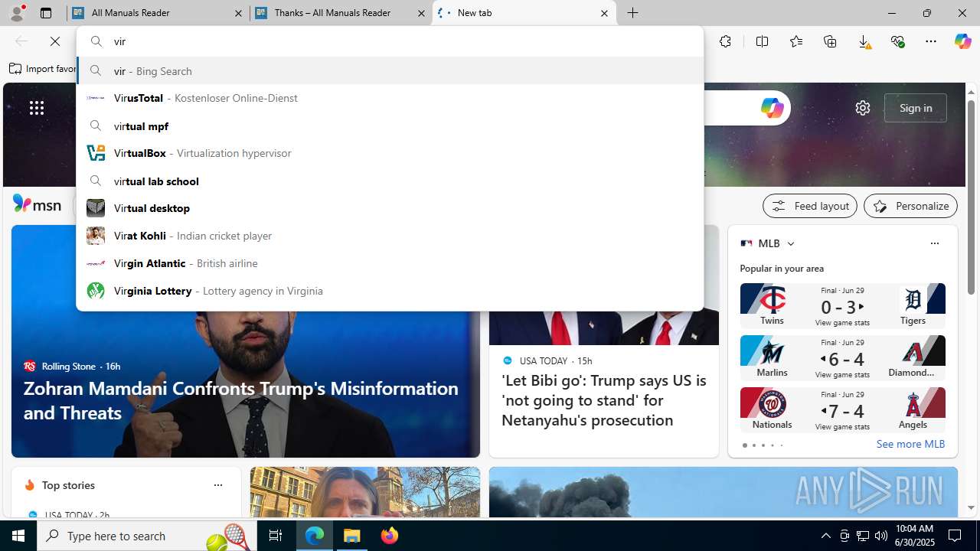Click the address bar containing 'vir'
980x551 pixels.
(x=390, y=41)
